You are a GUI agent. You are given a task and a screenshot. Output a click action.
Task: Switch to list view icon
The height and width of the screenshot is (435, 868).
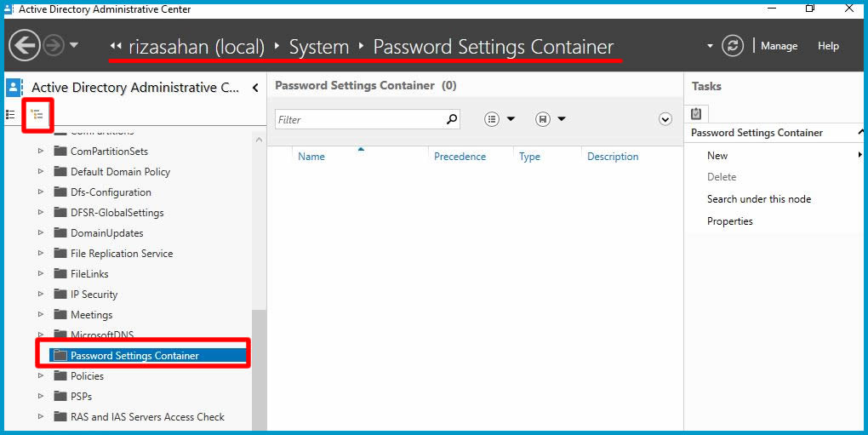(10, 115)
